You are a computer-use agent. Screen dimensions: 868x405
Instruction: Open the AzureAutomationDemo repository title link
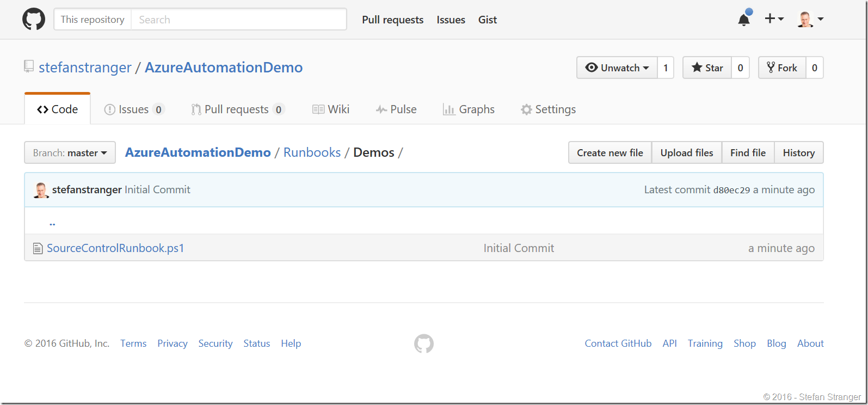224,67
